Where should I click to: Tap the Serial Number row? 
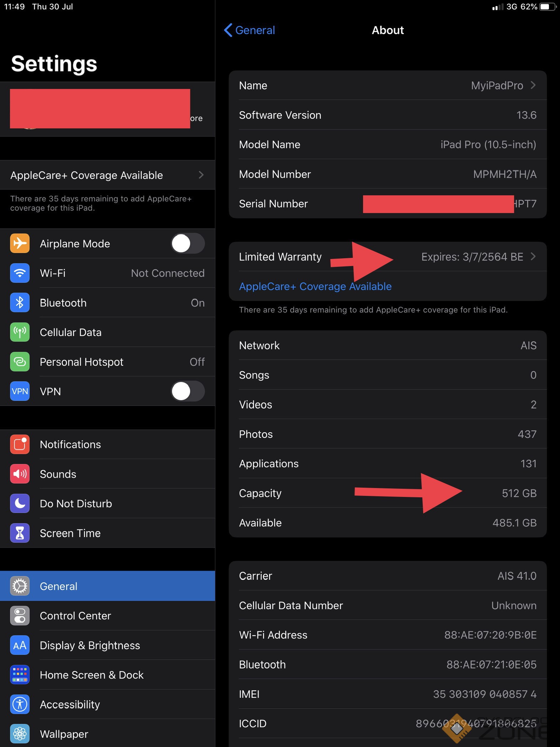pos(387,204)
